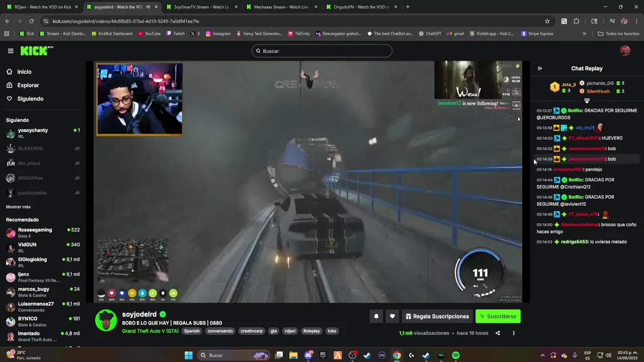Show more bookmarks chevron
Image resolution: width=644 pixels, height=362 pixels.
584,34
